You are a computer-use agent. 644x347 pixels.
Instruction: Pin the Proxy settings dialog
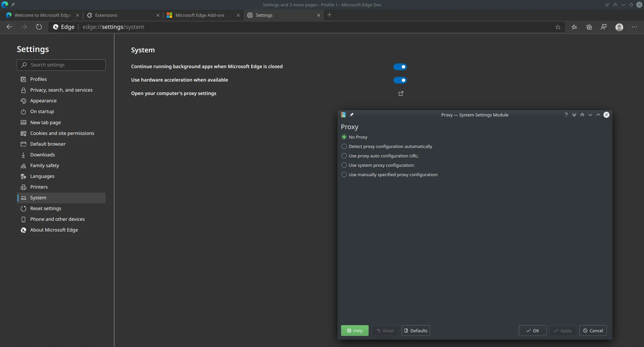point(352,115)
